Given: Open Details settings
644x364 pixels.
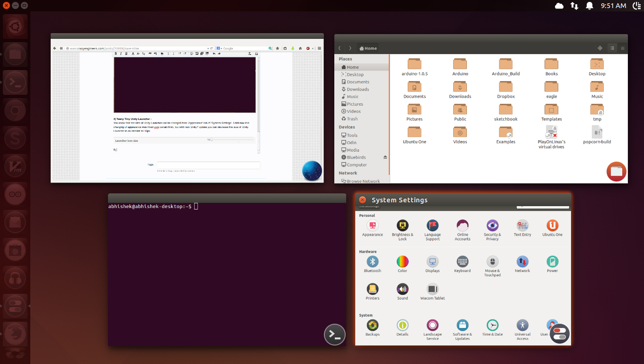Looking at the screenshot, I should pyautogui.click(x=402, y=328).
